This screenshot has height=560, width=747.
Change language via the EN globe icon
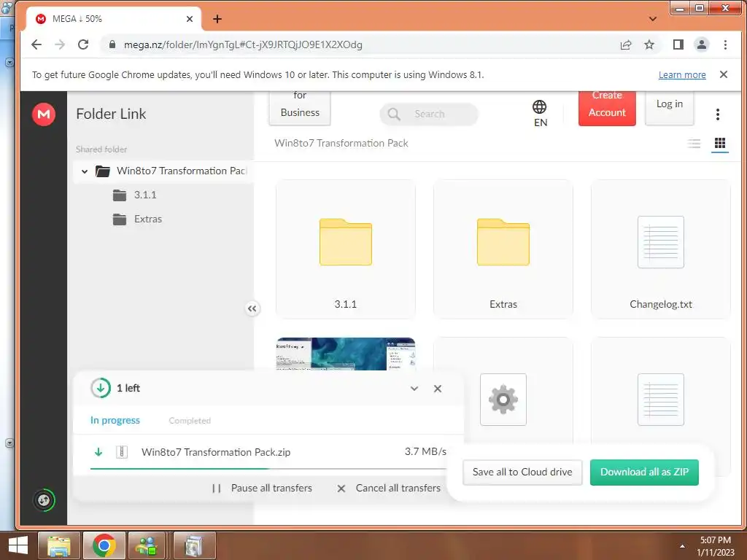[540, 113]
